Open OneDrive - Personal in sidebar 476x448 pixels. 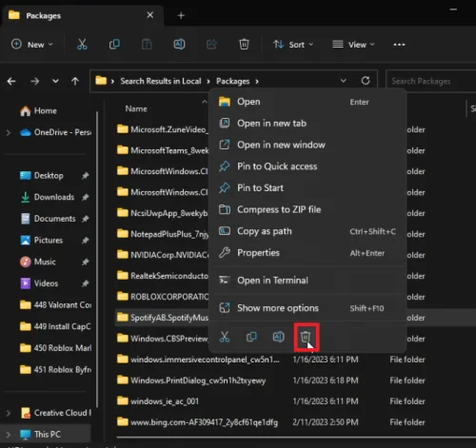55,132
